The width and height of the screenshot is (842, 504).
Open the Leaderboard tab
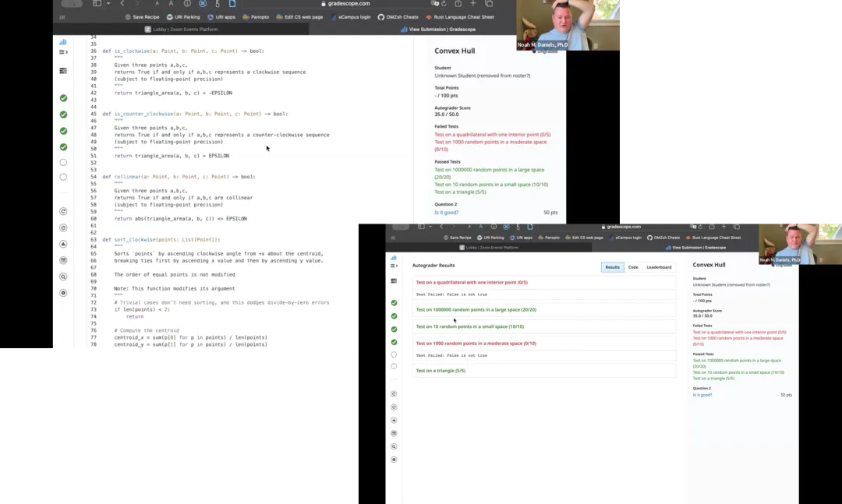coord(659,267)
